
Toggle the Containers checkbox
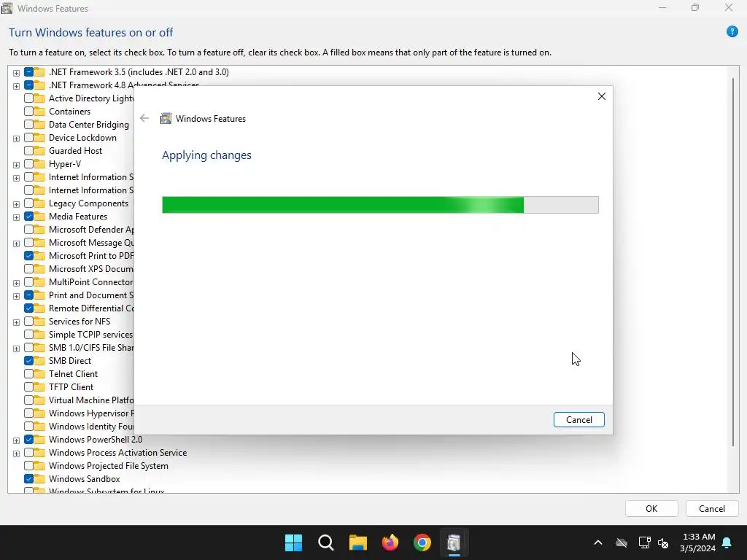(28, 112)
